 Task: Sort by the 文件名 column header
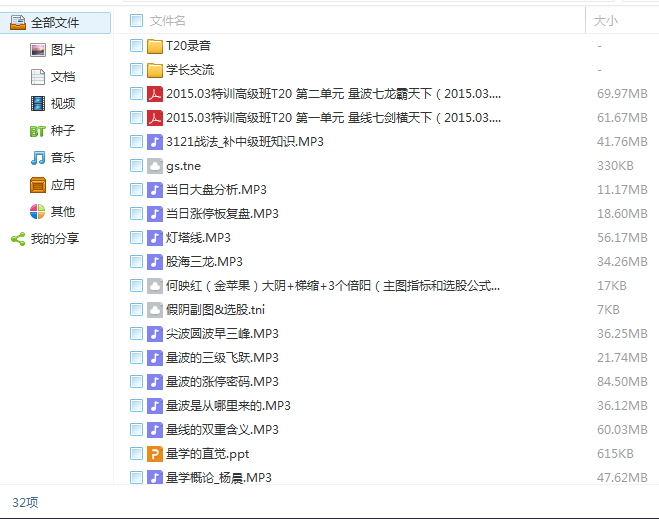(x=167, y=21)
